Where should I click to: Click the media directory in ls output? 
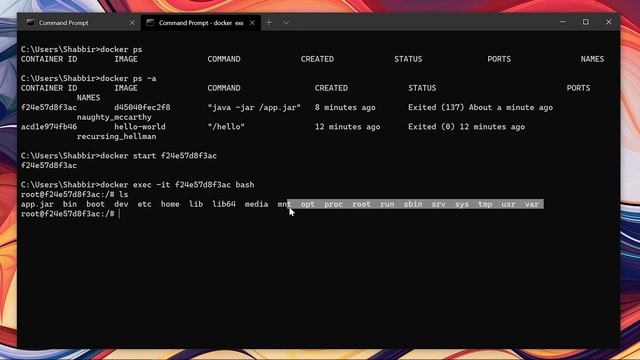pyautogui.click(x=256, y=204)
